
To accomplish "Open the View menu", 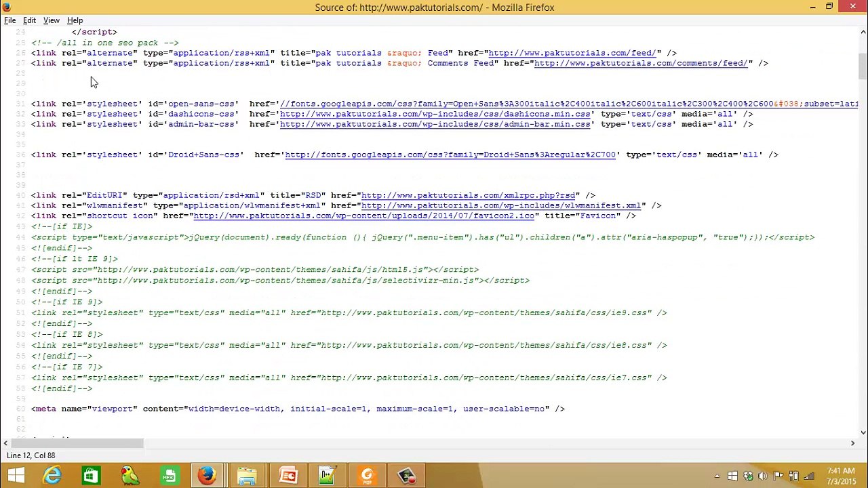I will coord(52,20).
